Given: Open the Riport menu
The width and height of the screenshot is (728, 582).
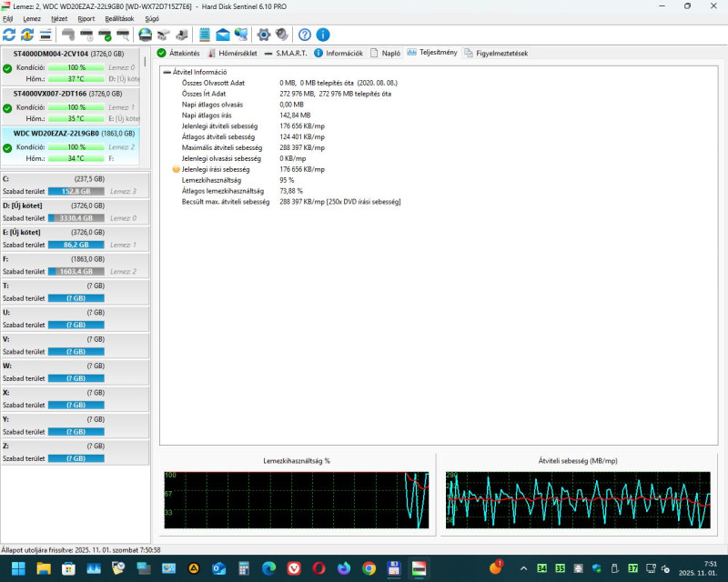Looking at the screenshot, I should coord(86,18).
